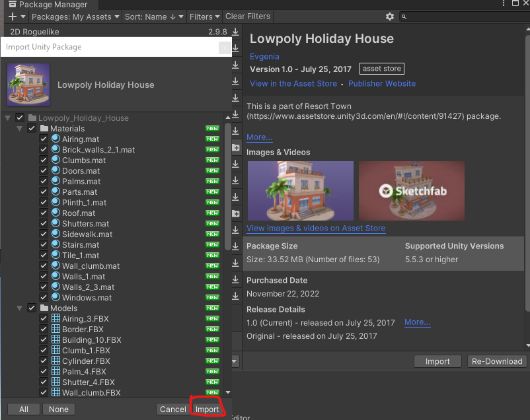Click the search magnifier icon
The image size is (530, 420).
[x=404, y=17]
